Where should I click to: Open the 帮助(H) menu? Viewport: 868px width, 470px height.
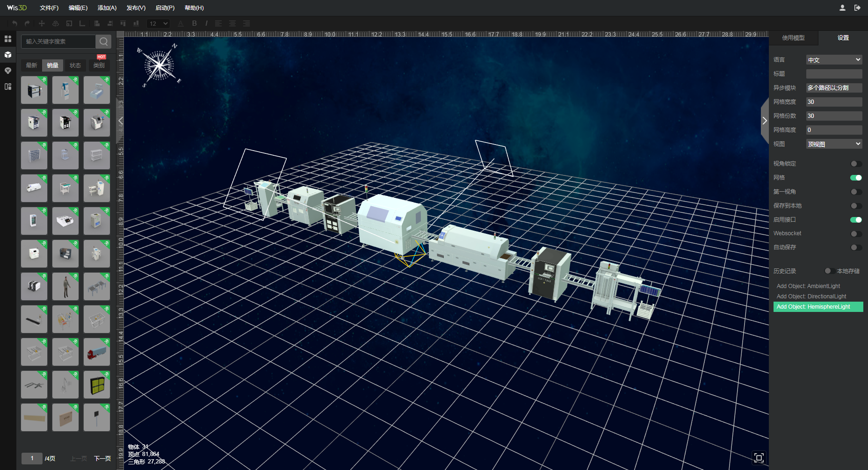pos(194,8)
